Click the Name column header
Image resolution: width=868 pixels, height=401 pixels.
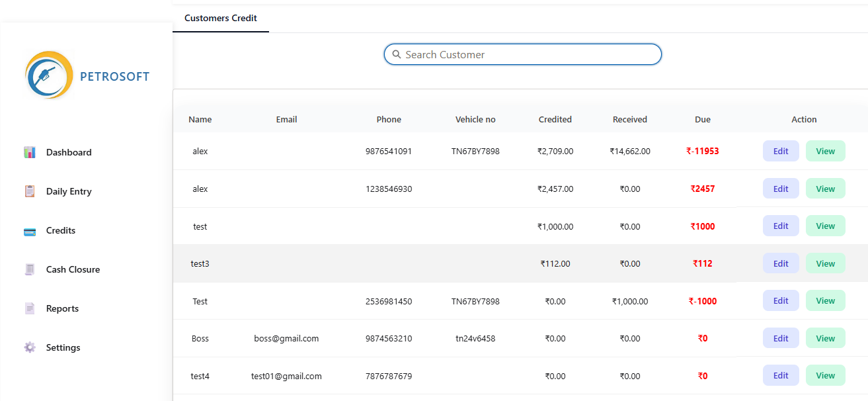pyautogui.click(x=200, y=120)
